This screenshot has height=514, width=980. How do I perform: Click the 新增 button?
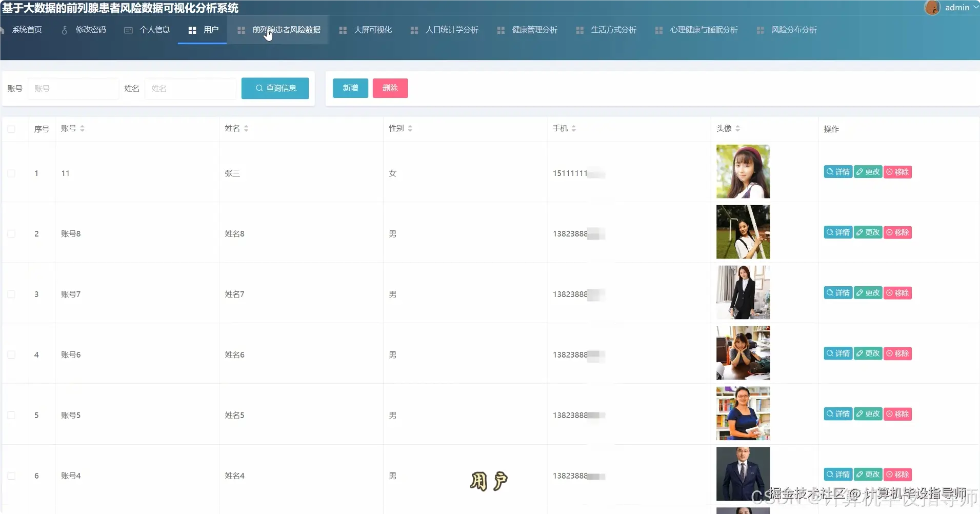coord(350,88)
